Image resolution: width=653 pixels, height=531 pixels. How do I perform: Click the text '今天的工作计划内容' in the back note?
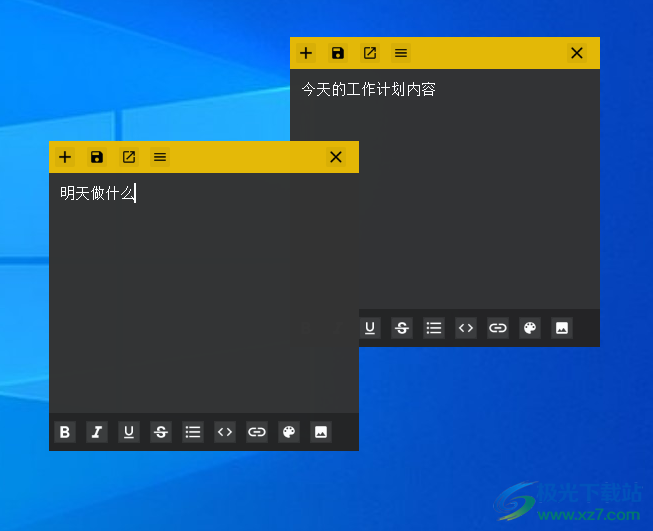[x=369, y=90]
